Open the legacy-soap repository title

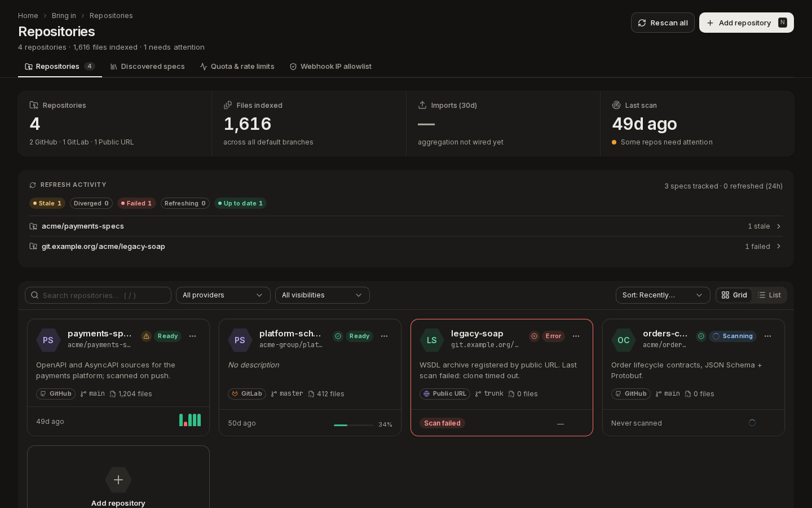[477, 334]
